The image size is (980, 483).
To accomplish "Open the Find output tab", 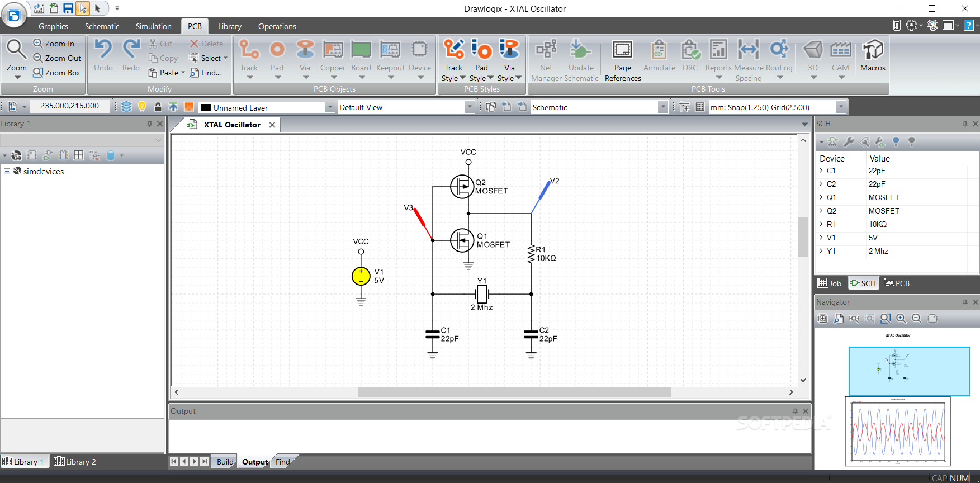I will (x=282, y=462).
